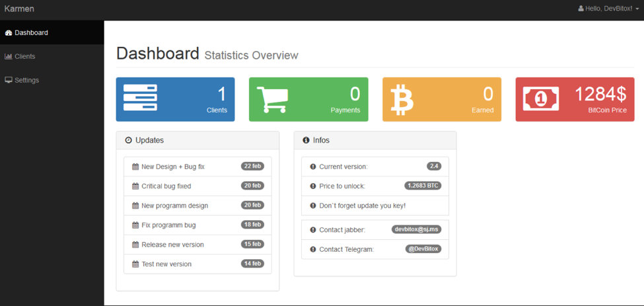Click the Karmen brand link
The width and height of the screenshot is (644, 306).
pyautogui.click(x=19, y=9)
